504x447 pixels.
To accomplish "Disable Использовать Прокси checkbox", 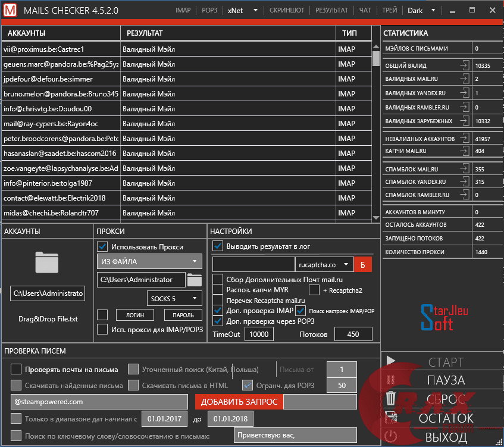I will [102, 247].
